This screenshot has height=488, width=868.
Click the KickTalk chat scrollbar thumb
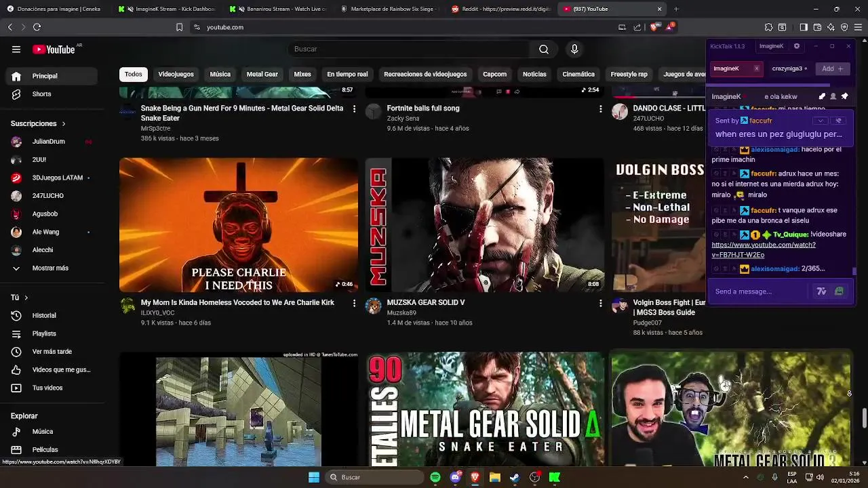(854, 272)
